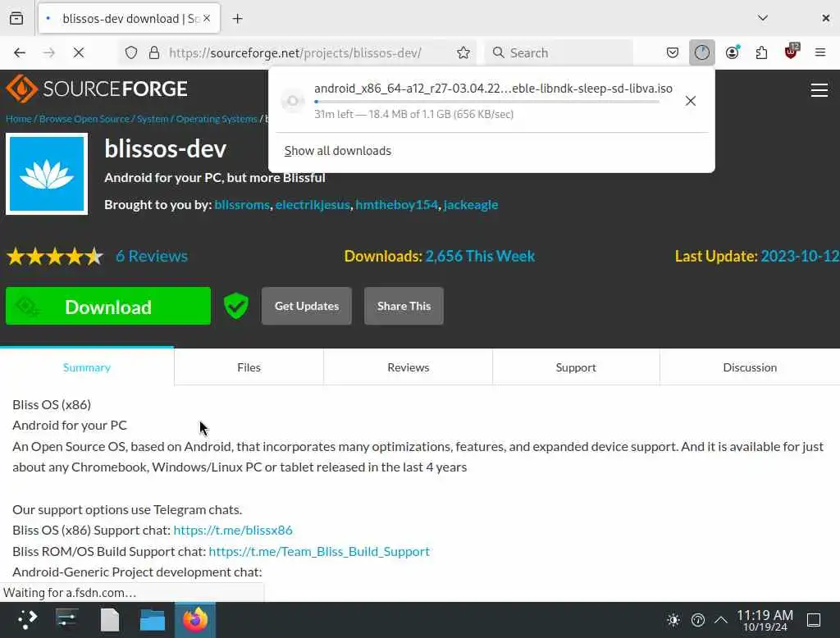Open the System breadcrumb link

152,119
